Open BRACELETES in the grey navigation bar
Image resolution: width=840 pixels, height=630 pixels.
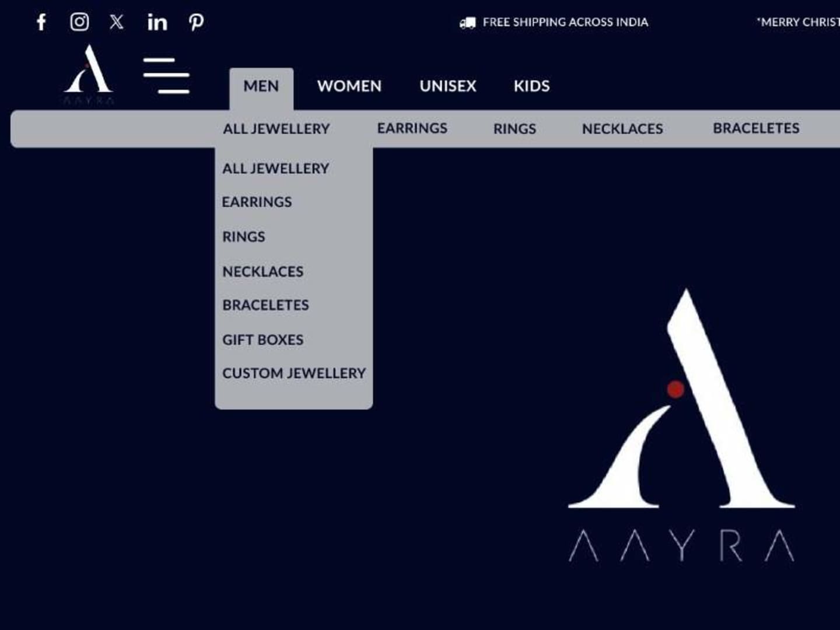756,128
